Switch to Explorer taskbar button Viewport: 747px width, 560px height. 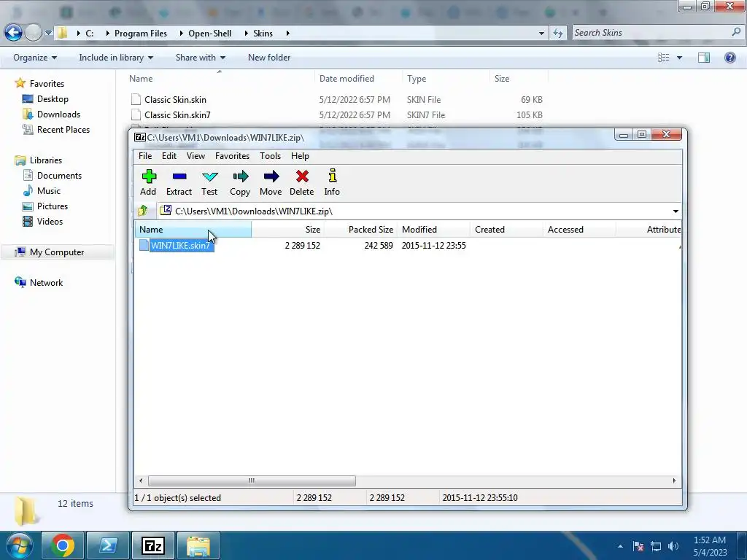tap(198, 545)
